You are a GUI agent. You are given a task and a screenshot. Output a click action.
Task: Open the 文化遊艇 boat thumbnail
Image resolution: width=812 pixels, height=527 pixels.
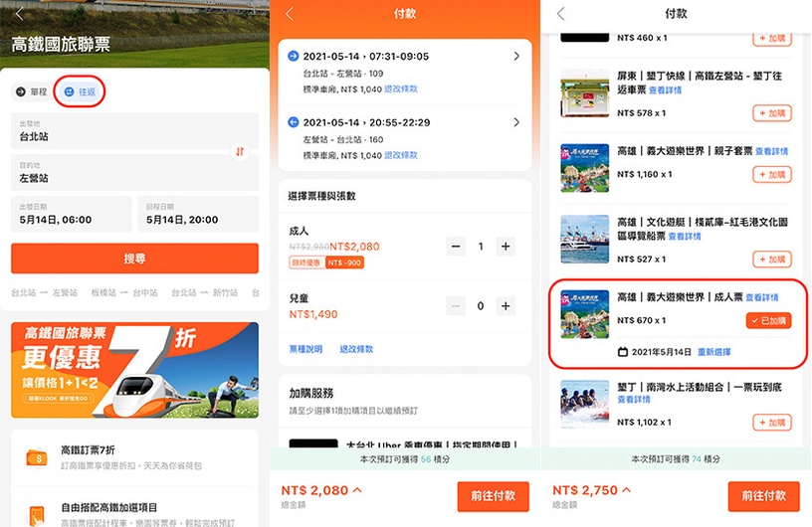tap(585, 240)
